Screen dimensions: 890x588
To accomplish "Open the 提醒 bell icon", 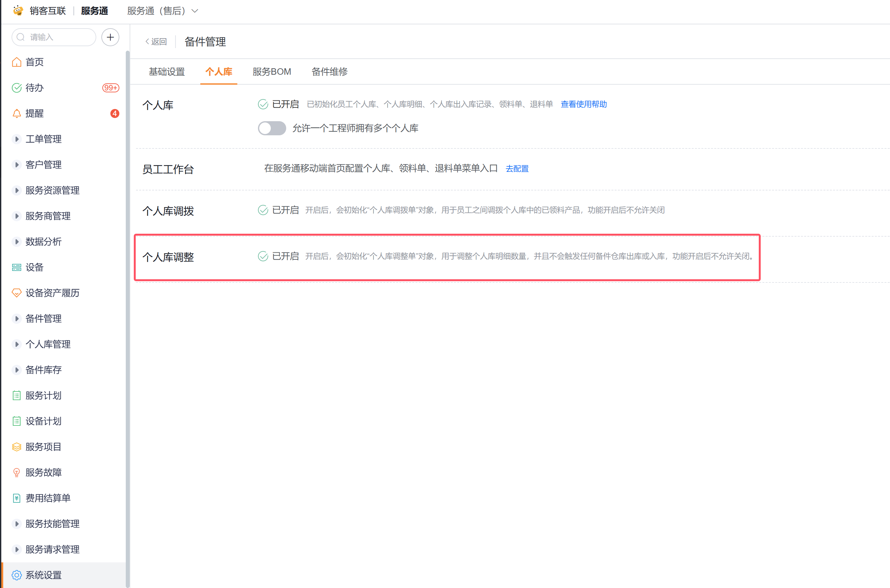I will [16, 113].
